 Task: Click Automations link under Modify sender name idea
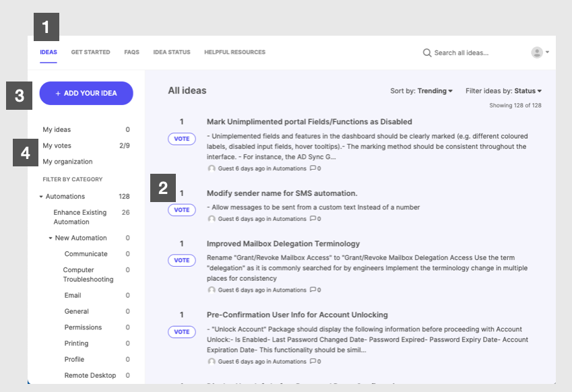289,219
